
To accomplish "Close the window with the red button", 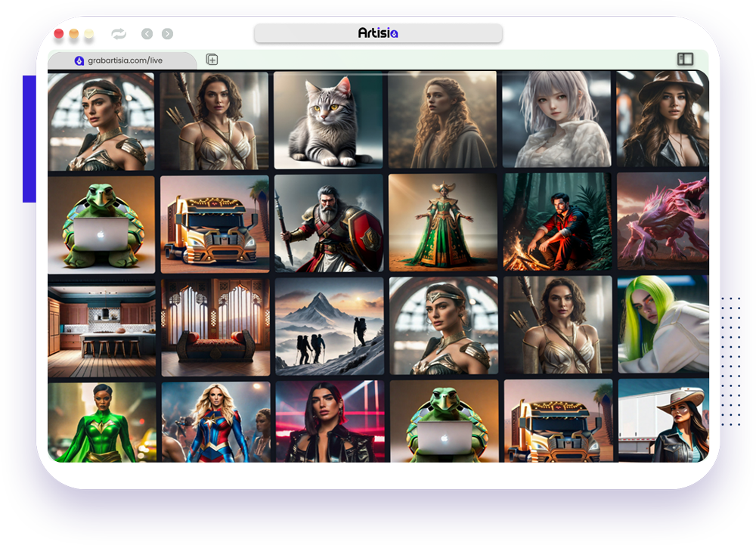I will pyautogui.click(x=59, y=34).
